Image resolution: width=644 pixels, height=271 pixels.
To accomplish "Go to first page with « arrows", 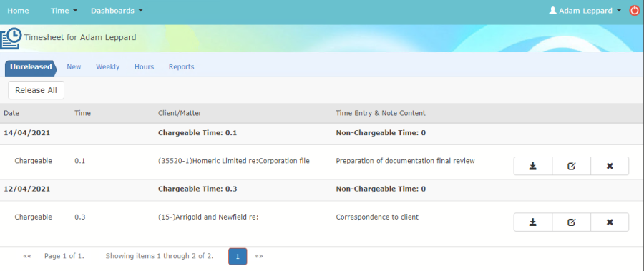I will 27,256.
